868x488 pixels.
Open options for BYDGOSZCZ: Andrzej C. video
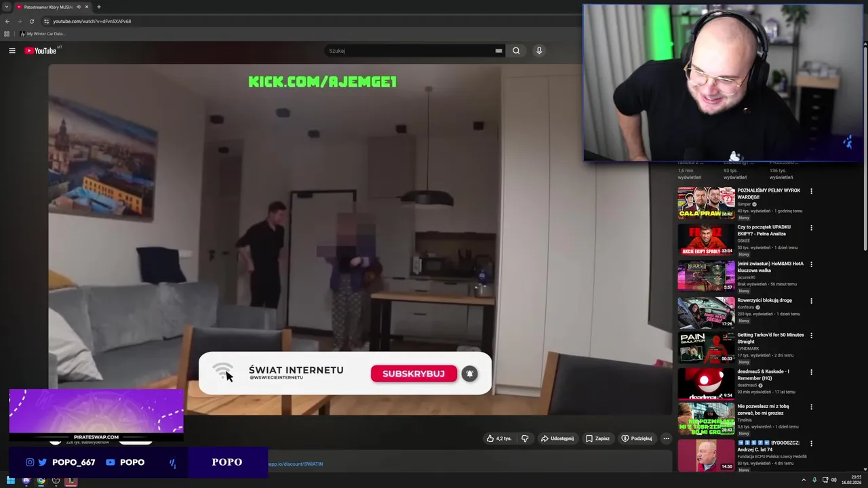click(x=811, y=444)
